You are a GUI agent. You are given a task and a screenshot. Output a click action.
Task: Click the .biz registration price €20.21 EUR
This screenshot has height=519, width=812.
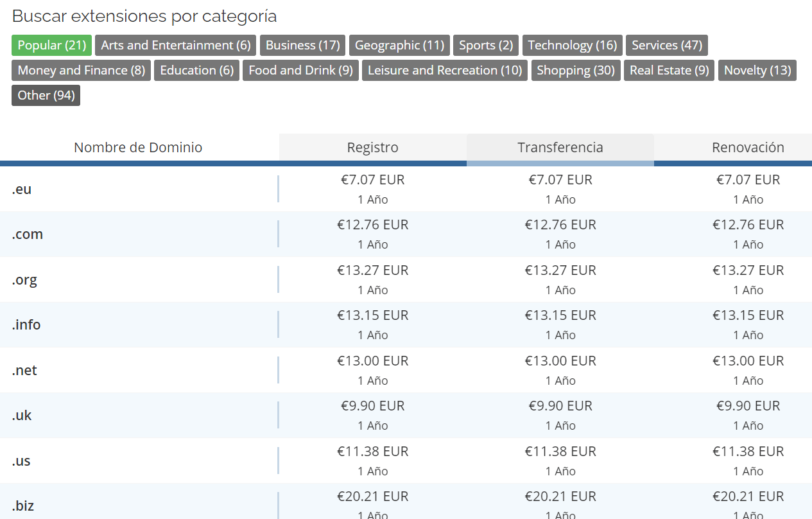(373, 497)
